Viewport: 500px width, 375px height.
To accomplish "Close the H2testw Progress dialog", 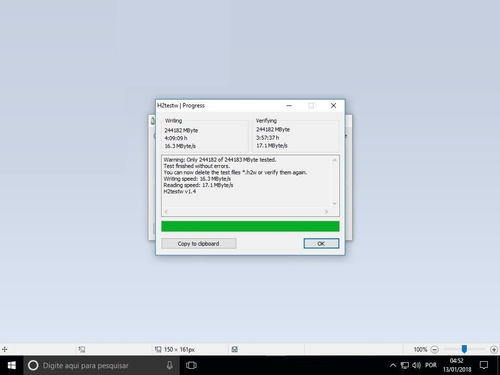I will pyautogui.click(x=333, y=106).
